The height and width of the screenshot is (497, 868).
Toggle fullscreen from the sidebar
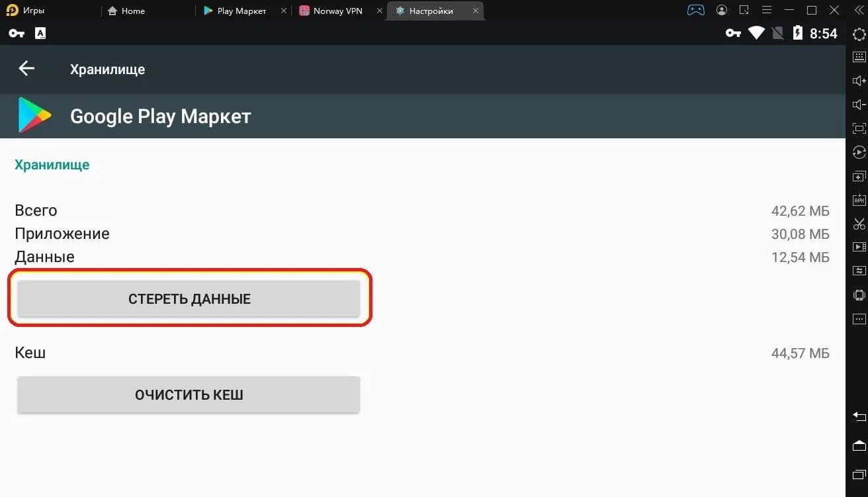tap(859, 128)
